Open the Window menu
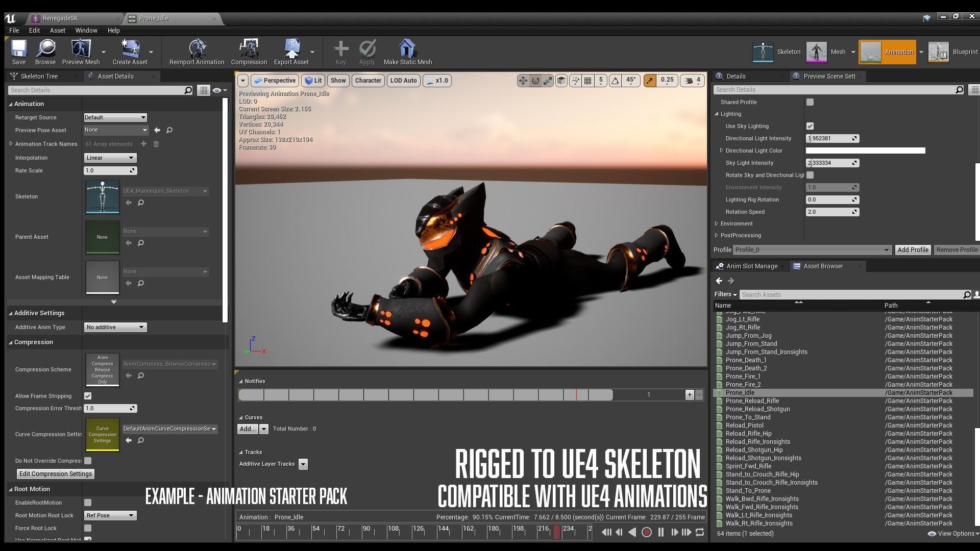 (86, 31)
